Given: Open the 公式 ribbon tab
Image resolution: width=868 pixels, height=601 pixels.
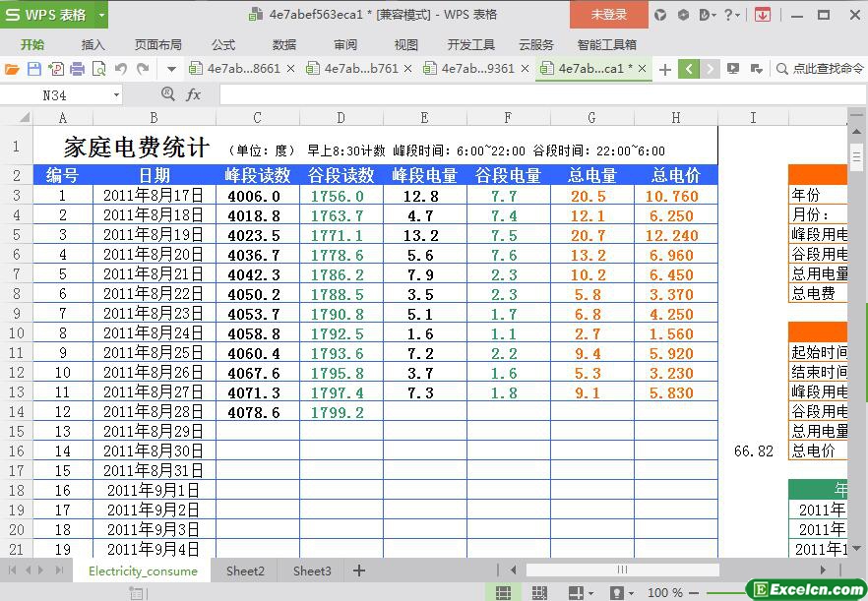Looking at the screenshot, I should point(223,44).
